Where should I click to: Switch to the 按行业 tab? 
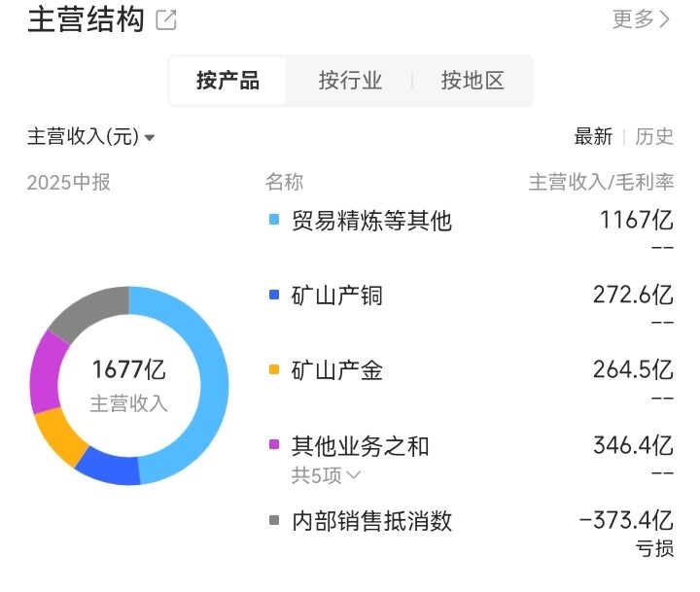[350, 81]
